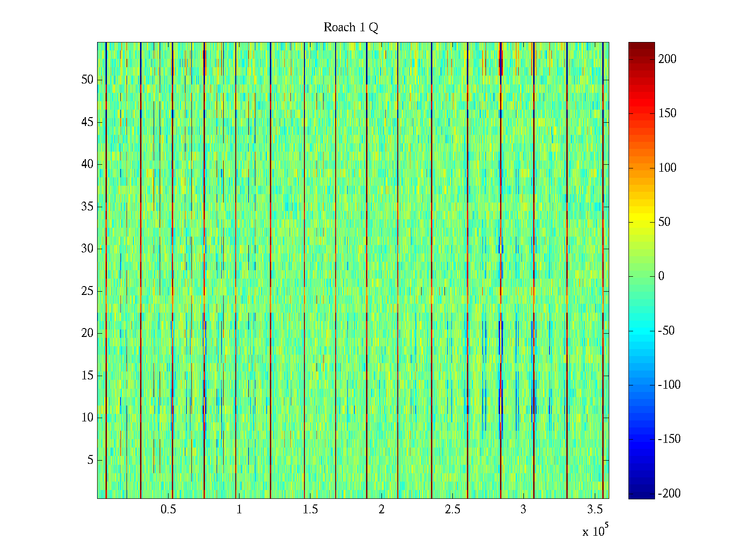Pick the dark blue bottom of the colorbar
Screen dimensions: 747x560
tap(641, 496)
